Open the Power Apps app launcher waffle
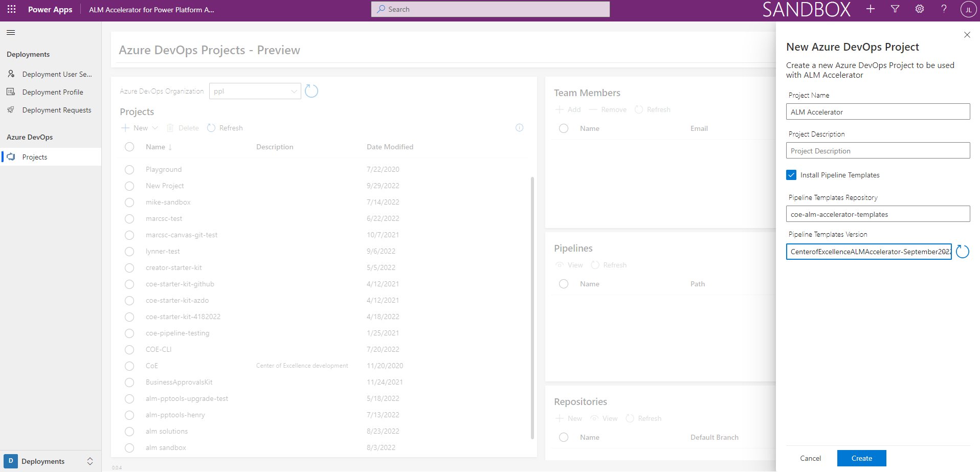 pyautogui.click(x=11, y=9)
